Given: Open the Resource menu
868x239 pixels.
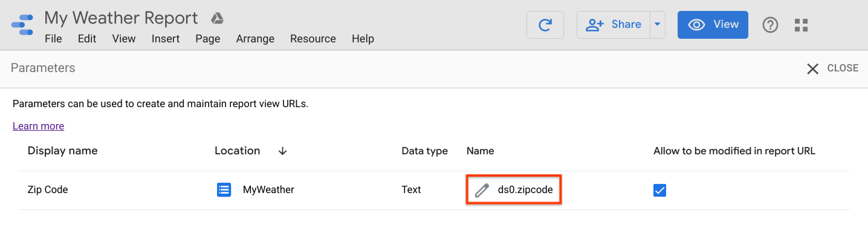Looking at the screenshot, I should tap(313, 39).
